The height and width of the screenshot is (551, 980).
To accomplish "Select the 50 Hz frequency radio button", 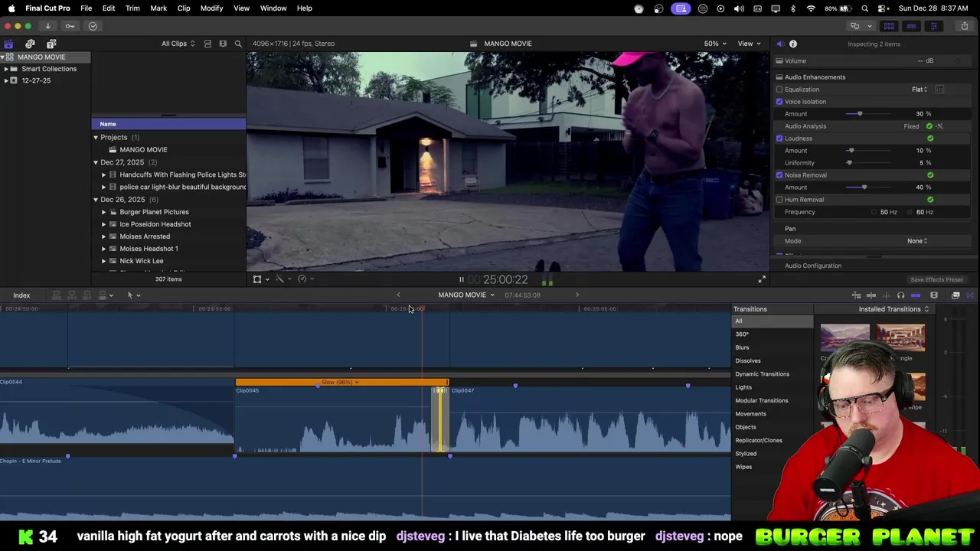I will coord(874,212).
